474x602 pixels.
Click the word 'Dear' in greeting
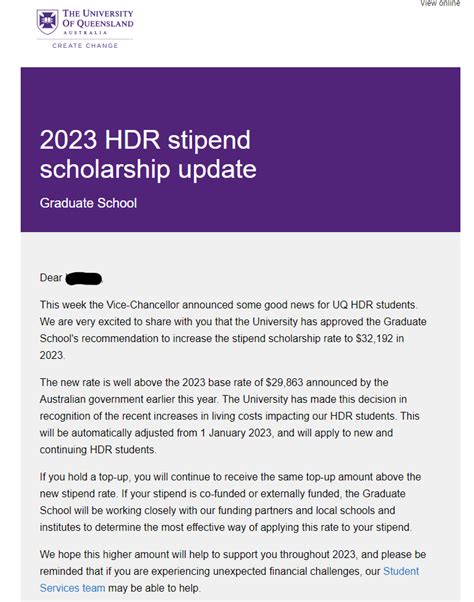point(51,278)
